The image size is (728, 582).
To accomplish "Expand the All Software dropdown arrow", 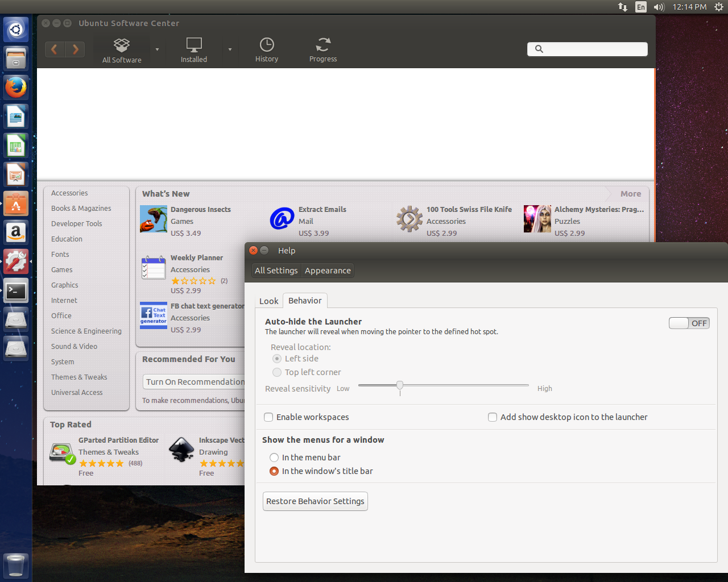I will [157, 50].
